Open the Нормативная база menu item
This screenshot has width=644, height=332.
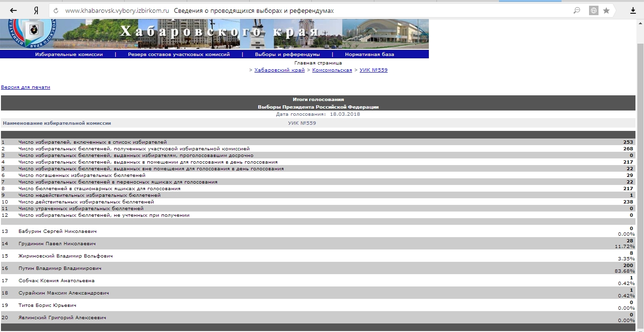(369, 54)
